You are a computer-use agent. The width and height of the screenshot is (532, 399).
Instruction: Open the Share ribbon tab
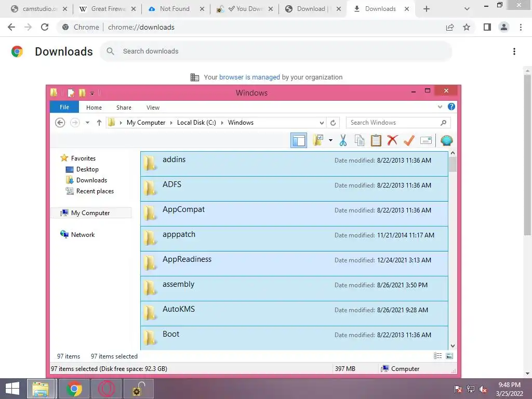[124, 108]
